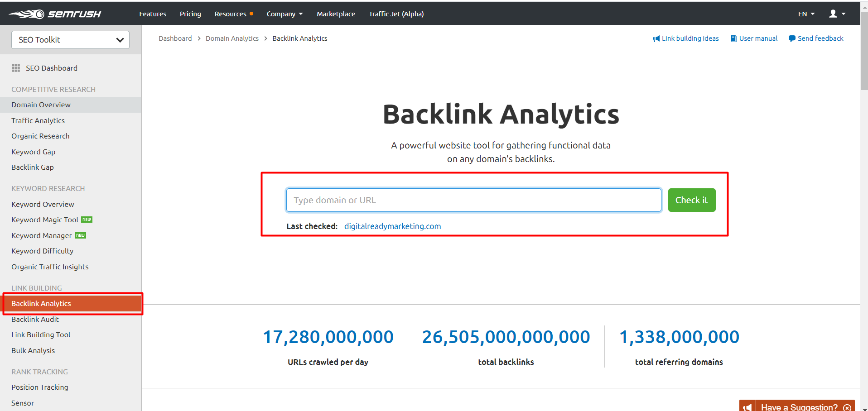Click the megaphone icon beside Link building ideas
The width and height of the screenshot is (868, 411).
[x=656, y=39]
